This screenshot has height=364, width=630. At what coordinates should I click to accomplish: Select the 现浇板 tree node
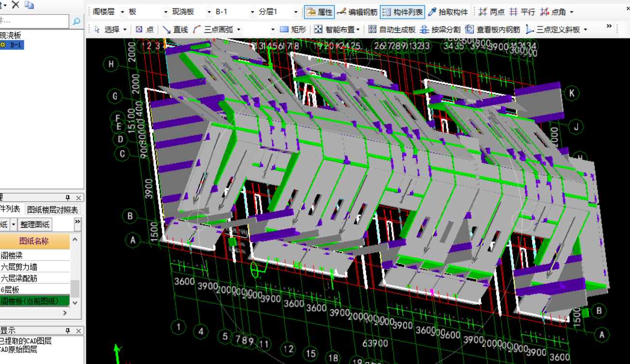pos(11,35)
